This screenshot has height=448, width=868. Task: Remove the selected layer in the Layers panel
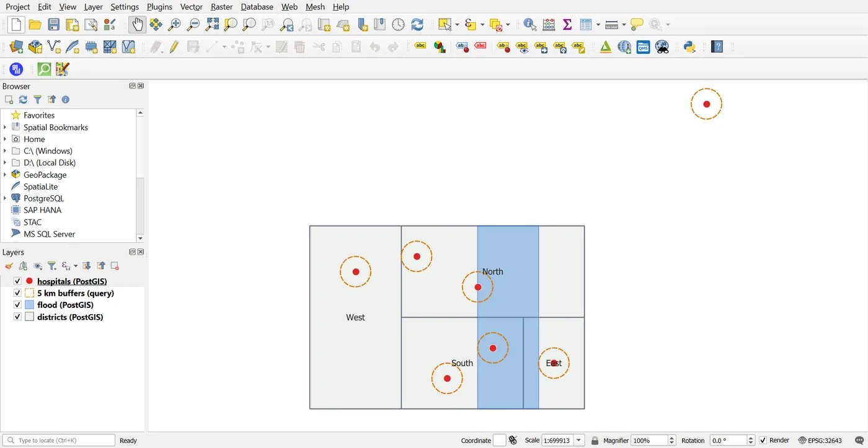[x=115, y=266]
